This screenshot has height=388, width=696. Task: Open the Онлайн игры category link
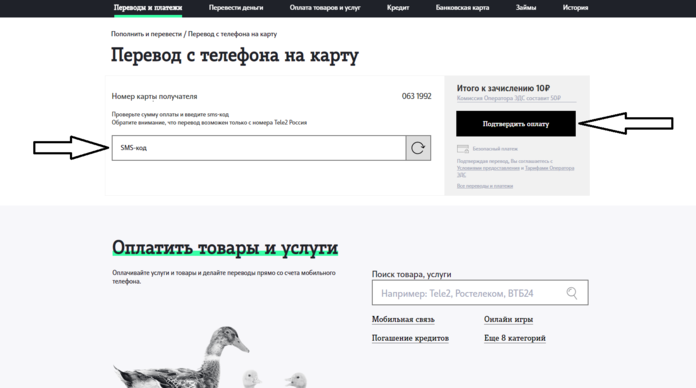[508, 319]
